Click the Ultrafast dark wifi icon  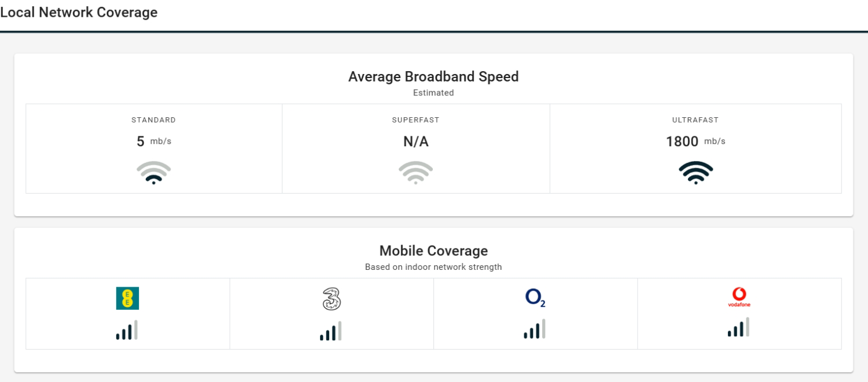(696, 173)
